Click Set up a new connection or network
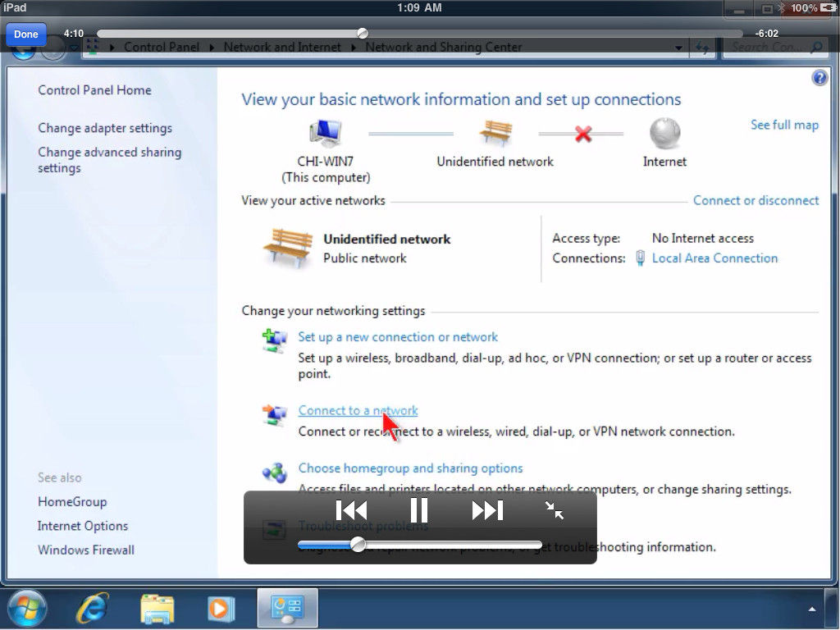 point(398,337)
